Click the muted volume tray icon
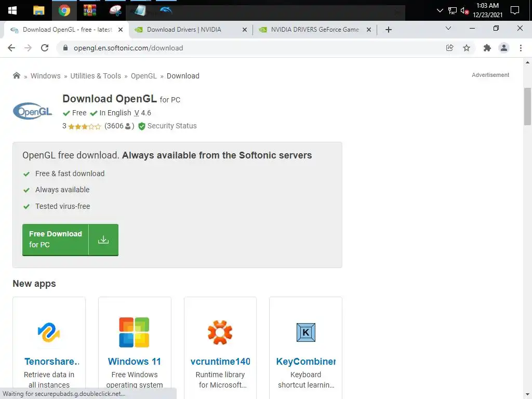Image resolution: width=532 pixels, height=399 pixels. (x=464, y=10)
